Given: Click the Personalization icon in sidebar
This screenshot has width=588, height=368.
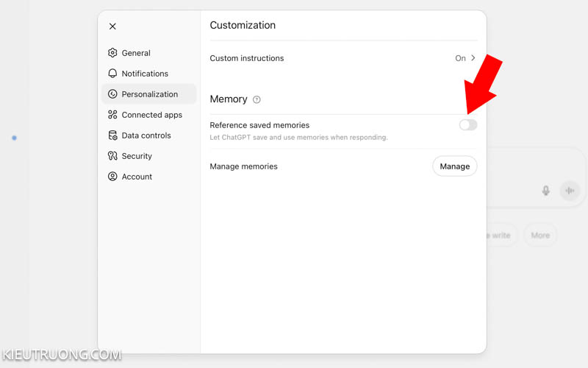Looking at the screenshot, I should coord(112,94).
